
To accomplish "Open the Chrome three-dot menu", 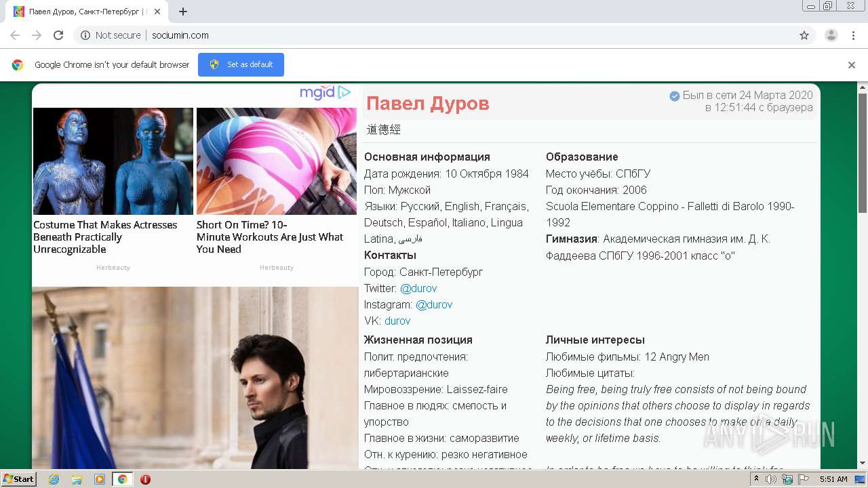I will click(853, 35).
